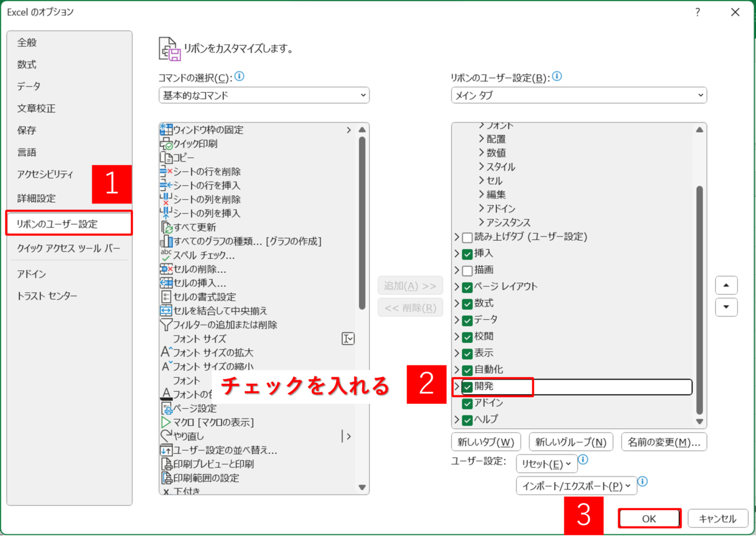Uncheck the ヘルプ tab checkbox
Viewport: 756px width, 552px height.
point(468,420)
